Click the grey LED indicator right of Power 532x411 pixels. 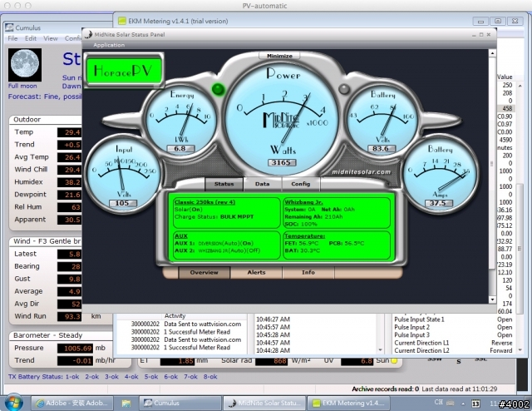[x=344, y=89]
